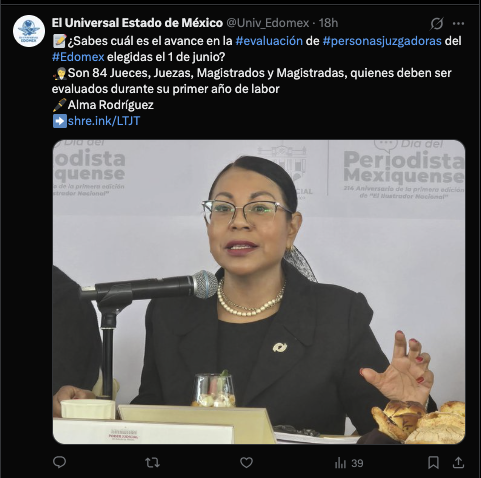481x478 pixels.
Task: Click the 39 view count number
Action: coord(357,463)
